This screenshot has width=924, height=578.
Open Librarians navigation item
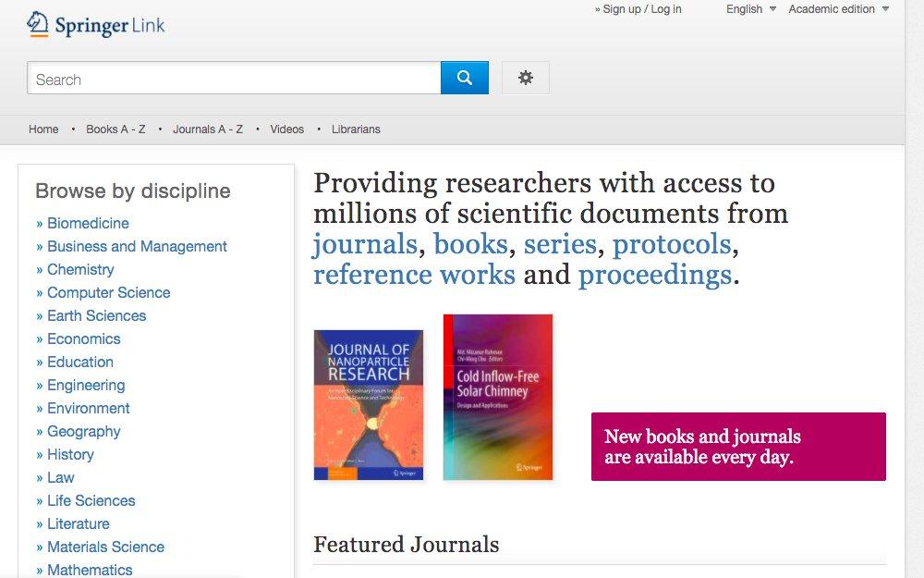pos(356,129)
